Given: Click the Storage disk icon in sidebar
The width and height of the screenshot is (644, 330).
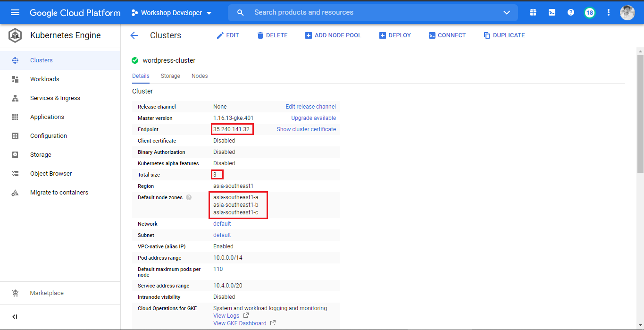Looking at the screenshot, I should pos(15,155).
